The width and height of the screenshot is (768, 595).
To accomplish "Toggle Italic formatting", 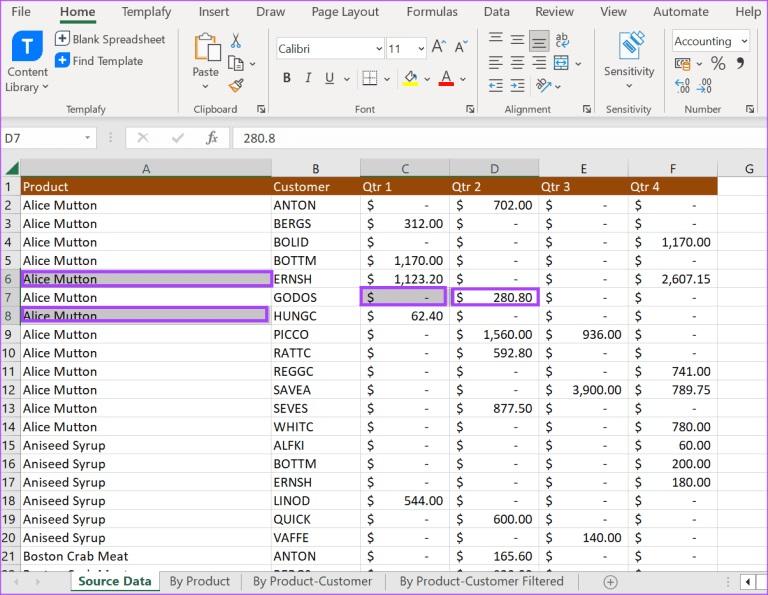I will (x=308, y=78).
